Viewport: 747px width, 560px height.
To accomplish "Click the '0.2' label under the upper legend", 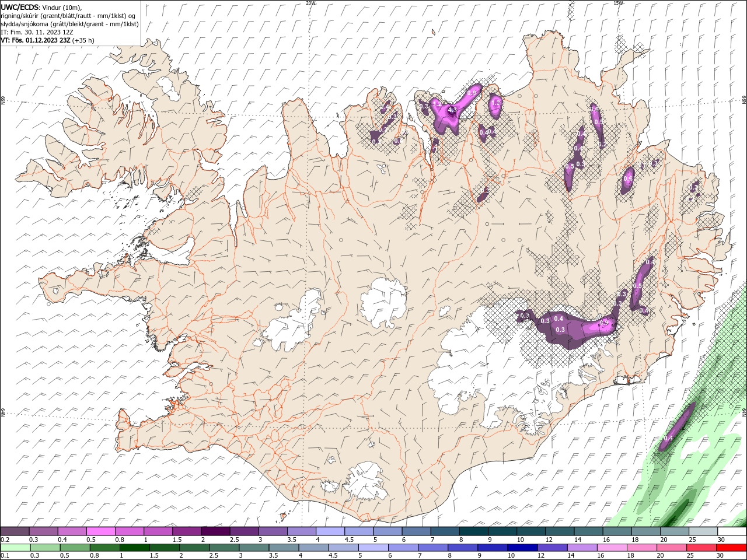I will tap(5, 540).
